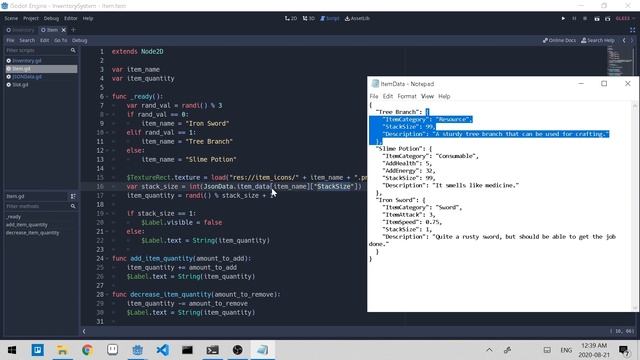Open the Windows Start menu

(12, 350)
